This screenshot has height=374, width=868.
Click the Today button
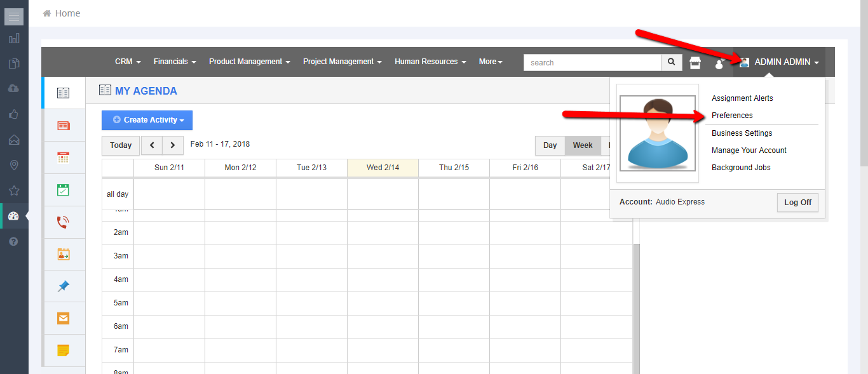click(121, 145)
